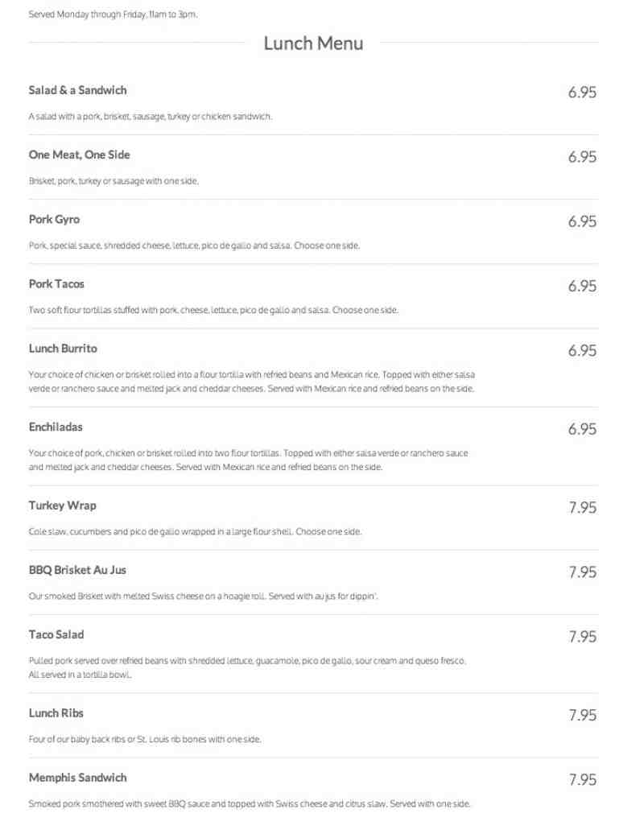Click the Enchiladas description text

[249, 460]
